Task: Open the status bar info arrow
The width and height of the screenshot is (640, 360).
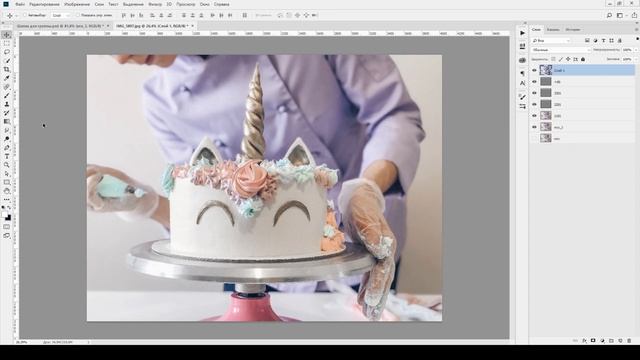Action: (x=88, y=342)
